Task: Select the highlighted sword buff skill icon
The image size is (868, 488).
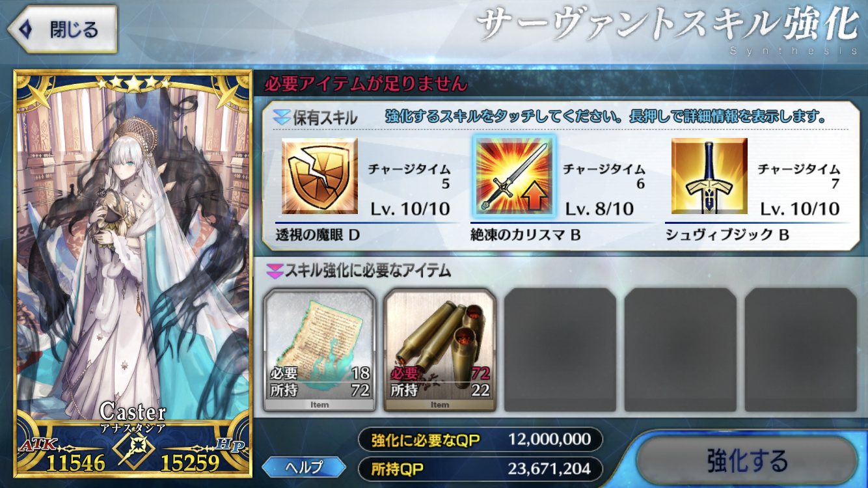Action: pyautogui.click(x=515, y=176)
